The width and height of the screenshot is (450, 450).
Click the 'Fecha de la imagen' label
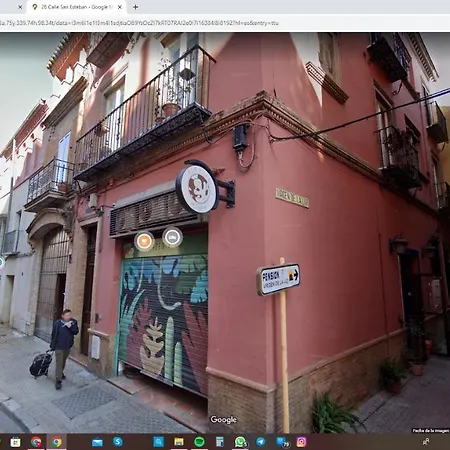[x=431, y=431]
